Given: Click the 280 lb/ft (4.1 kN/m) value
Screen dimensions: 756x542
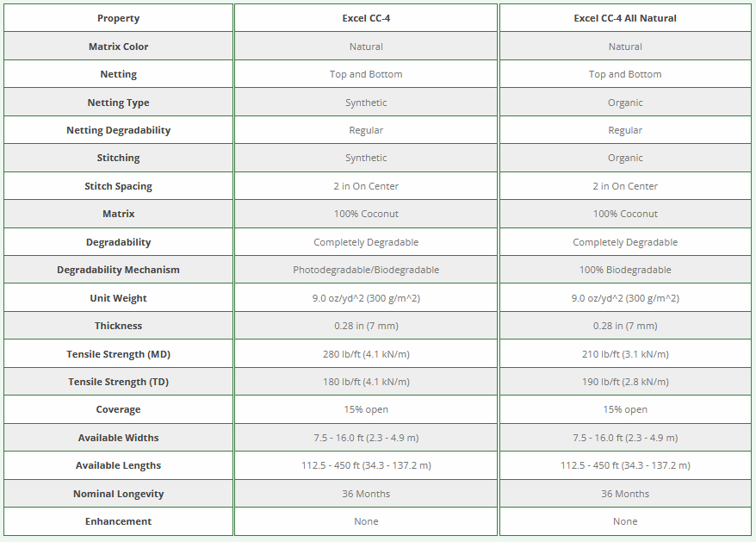Looking at the screenshot, I should (366, 354).
